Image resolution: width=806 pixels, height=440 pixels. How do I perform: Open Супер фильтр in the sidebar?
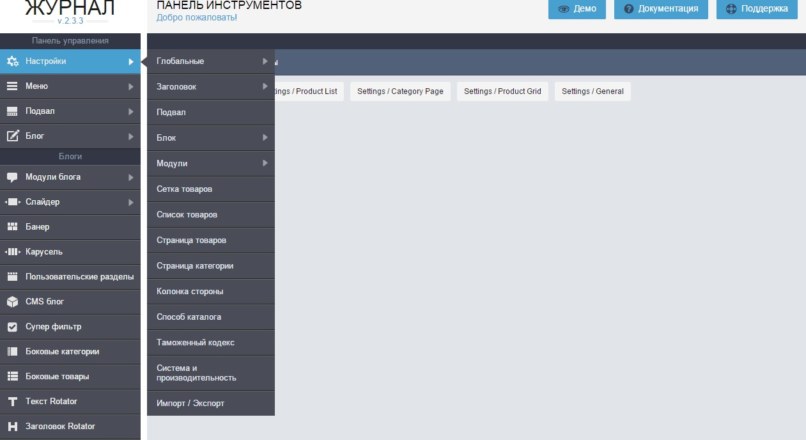pyautogui.click(x=70, y=327)
